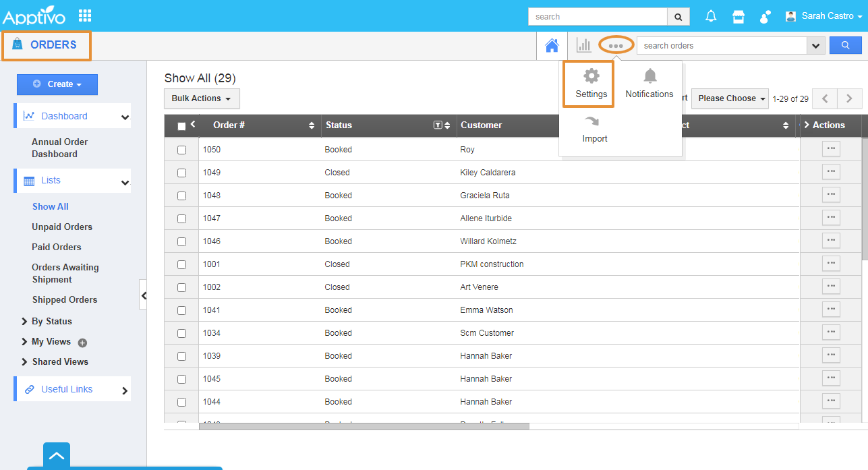The image size is (868, 470).
Task: Go to Orders home icon
Action: click(x=552, y=46)
